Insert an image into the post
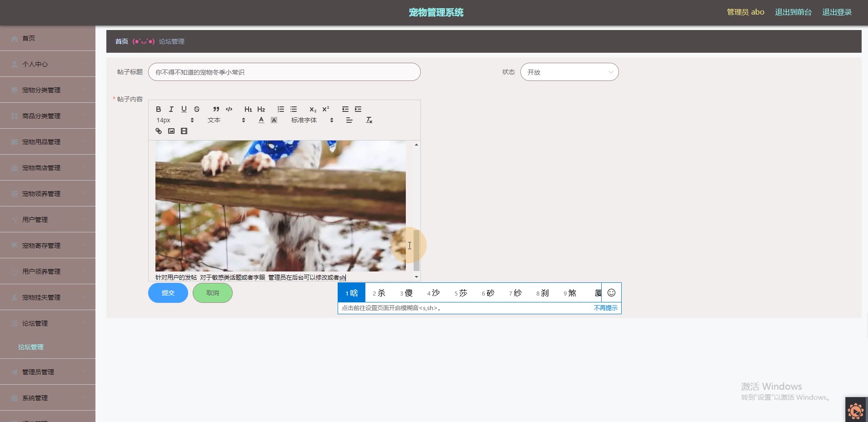Viewport: 868px width, 422px height. click(x=171, y=131)
